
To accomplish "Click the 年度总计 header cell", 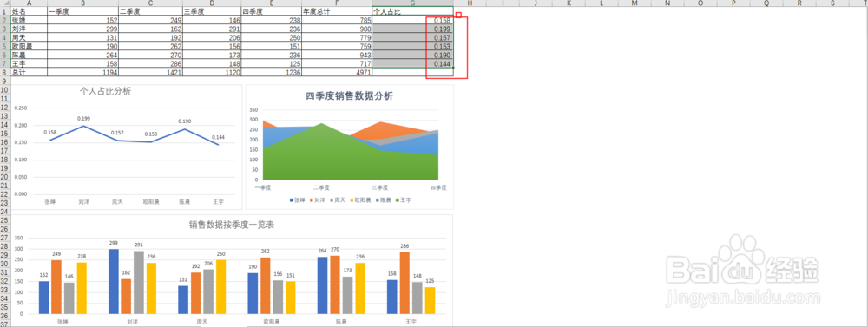I will point(337,11).
